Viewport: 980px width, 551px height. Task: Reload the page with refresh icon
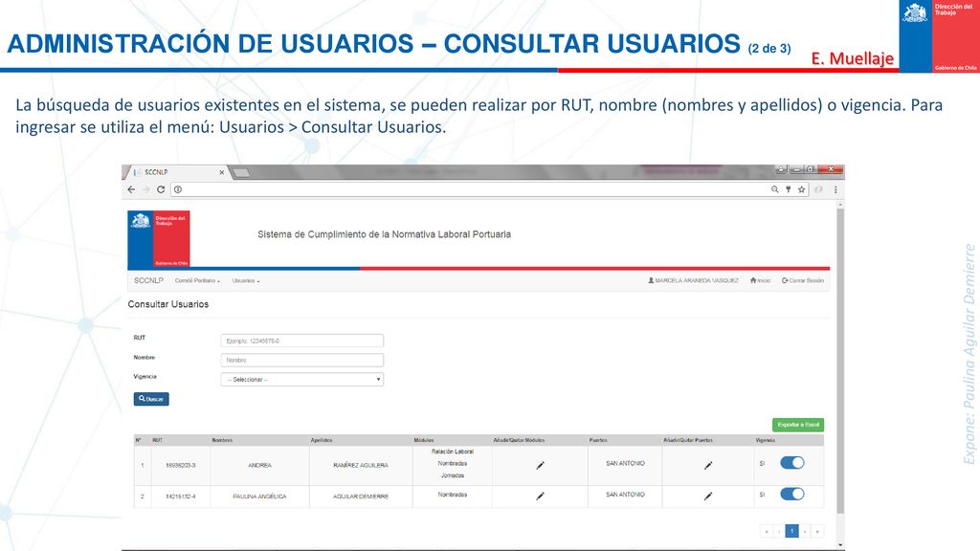[x=161, y=189]
